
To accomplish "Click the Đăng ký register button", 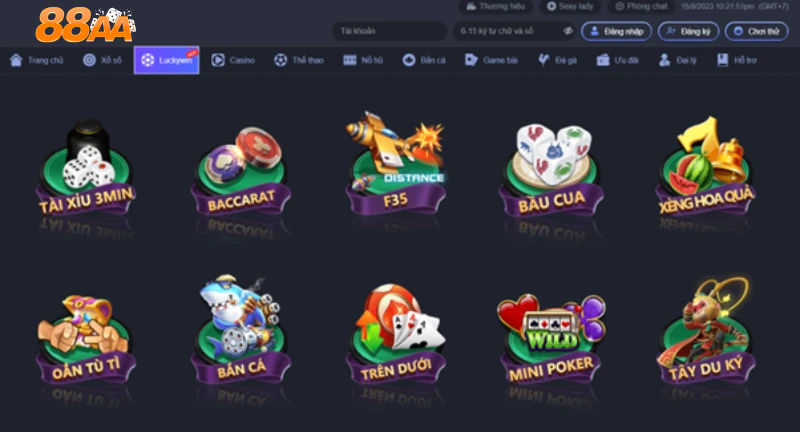I will [x=688, y=31].
